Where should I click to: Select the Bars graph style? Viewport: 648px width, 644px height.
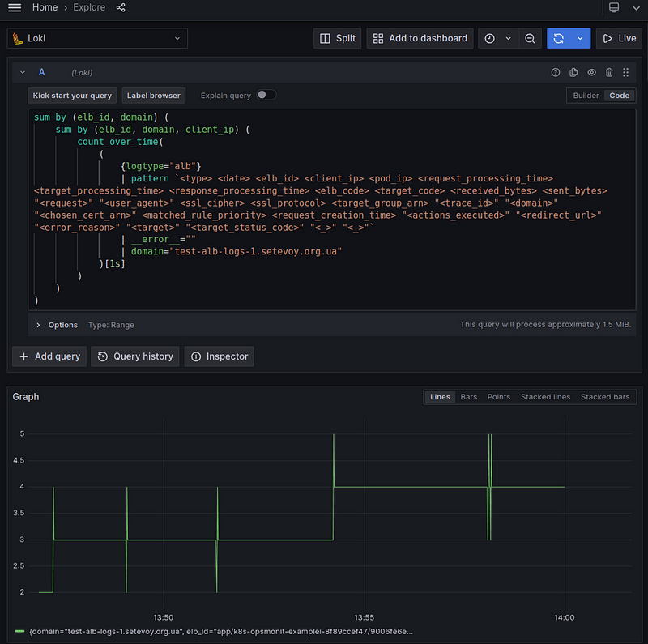pos(468,397)
